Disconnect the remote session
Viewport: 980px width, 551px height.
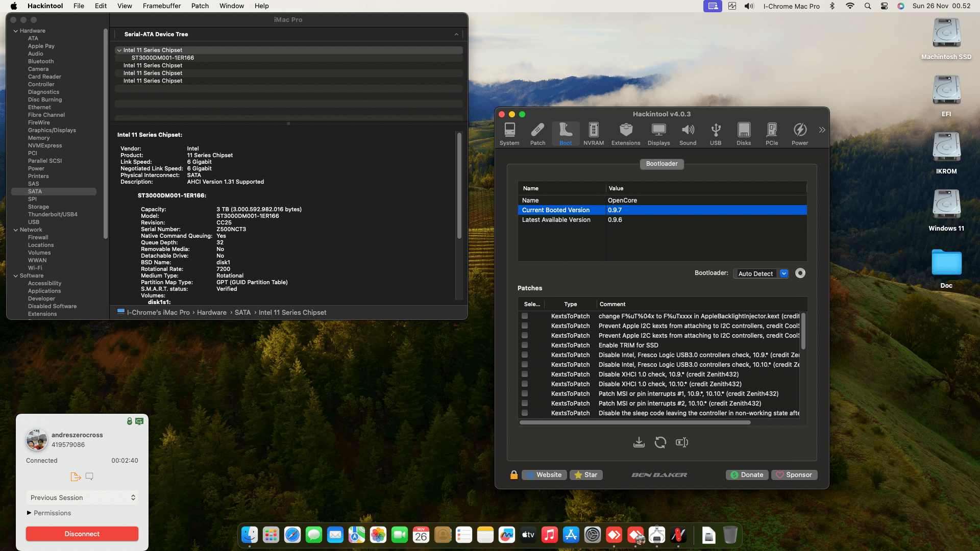[x=82, y=534]
